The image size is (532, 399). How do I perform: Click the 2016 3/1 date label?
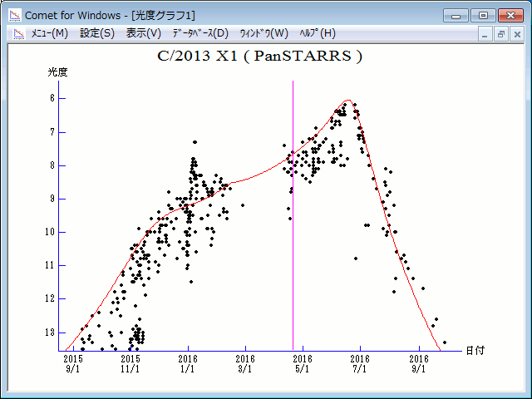click(x=245, y=364)
